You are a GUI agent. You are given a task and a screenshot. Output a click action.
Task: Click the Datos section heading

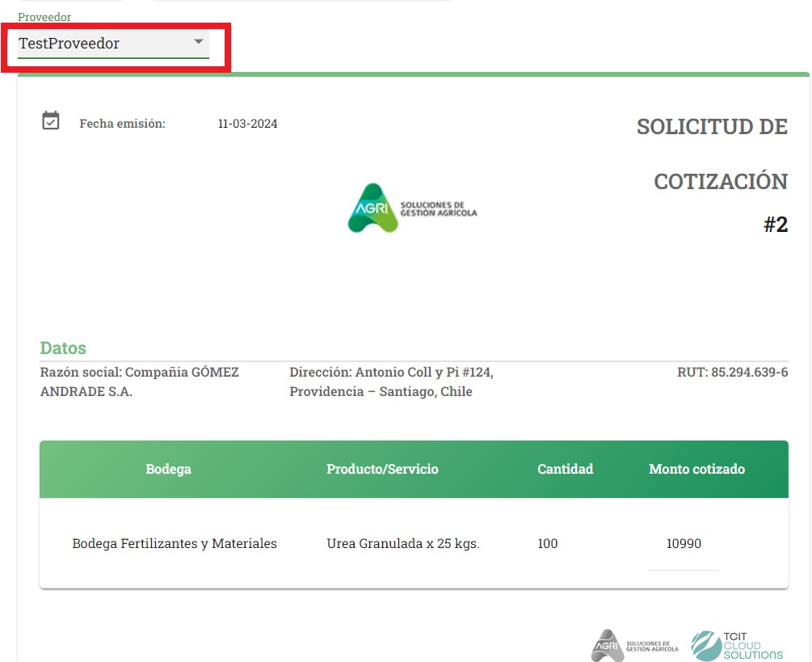tap(63, 348)
